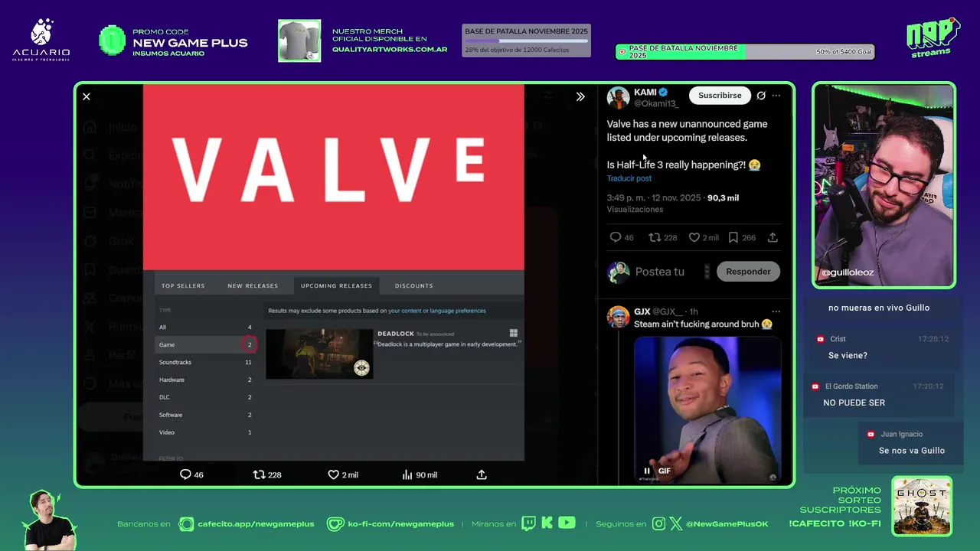Click the KAMI verified badge
This screenshot has width=980, height=551.
663,92
